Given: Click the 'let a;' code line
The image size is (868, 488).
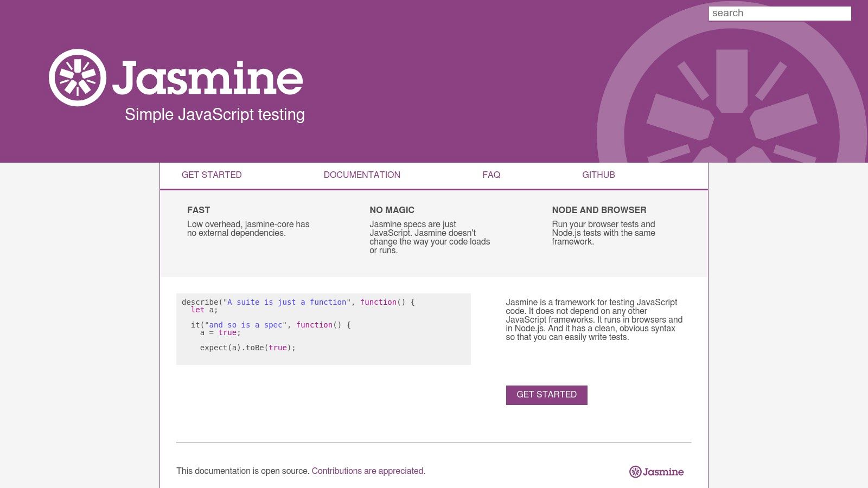Looking at the screenshot, I should click(x=204, y=310).
